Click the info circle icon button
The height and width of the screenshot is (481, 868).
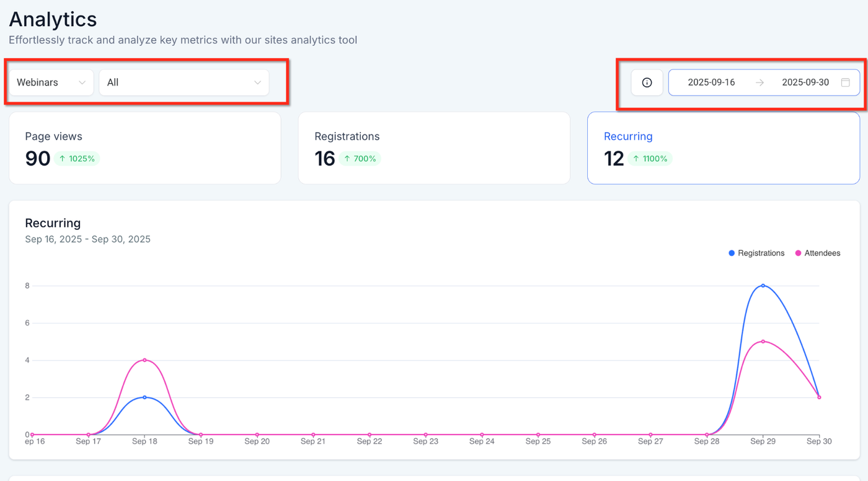(647, 82)
